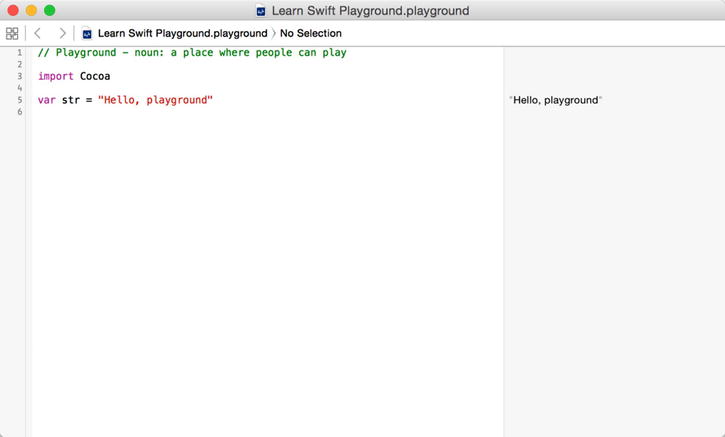Click the red "Hello, playground" string literal

click(x=155, y=100)
